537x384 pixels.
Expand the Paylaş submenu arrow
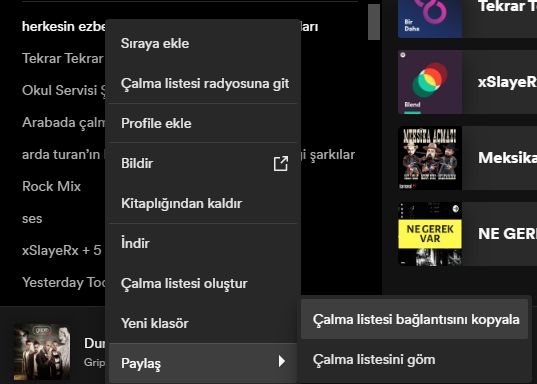282,361
